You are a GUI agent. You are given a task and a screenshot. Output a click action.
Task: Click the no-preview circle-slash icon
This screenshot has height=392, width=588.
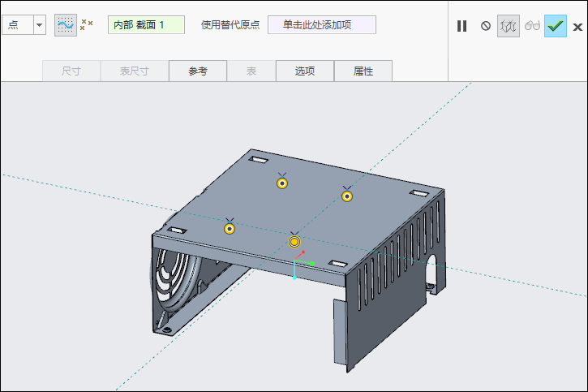tap(486, 26)
